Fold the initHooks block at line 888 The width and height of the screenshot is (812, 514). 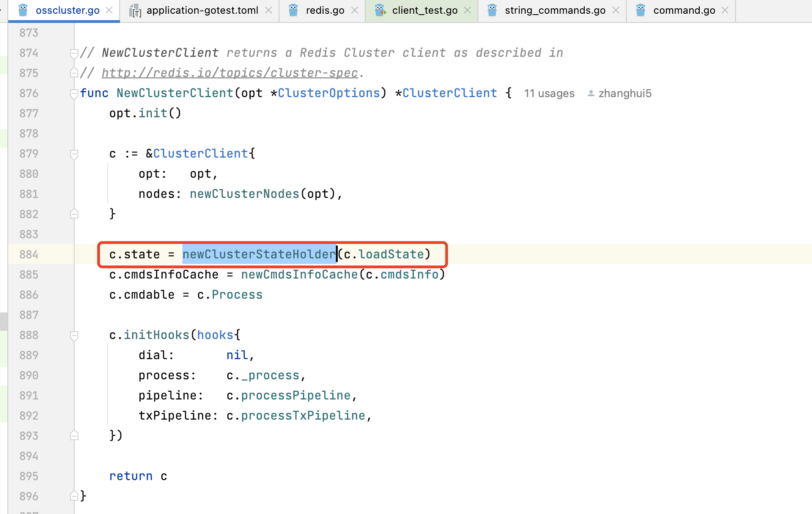(74, 335)
